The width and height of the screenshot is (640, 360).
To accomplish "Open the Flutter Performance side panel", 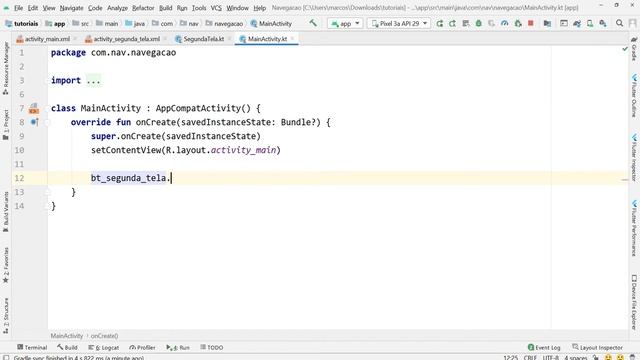I will click(634, 228).
